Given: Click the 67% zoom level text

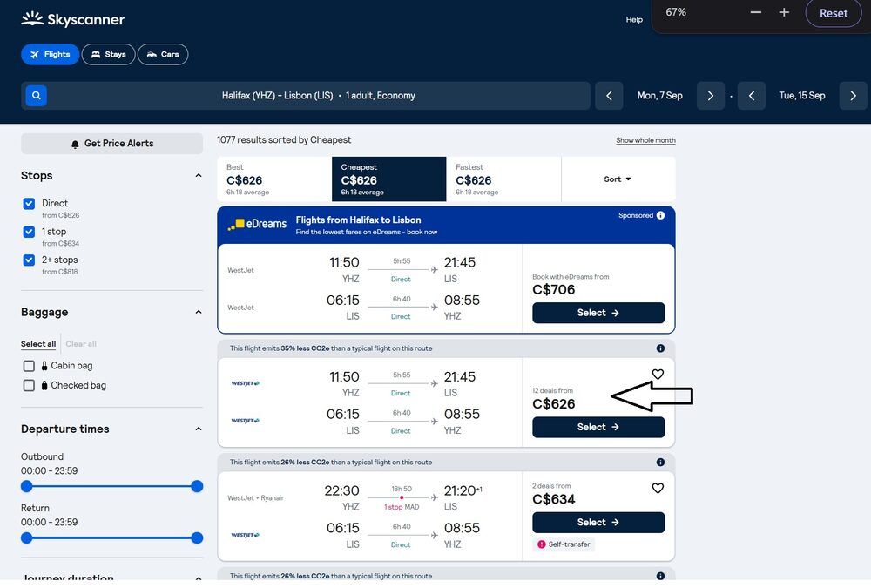Looking at the screenshot, I should click(676, 12).
